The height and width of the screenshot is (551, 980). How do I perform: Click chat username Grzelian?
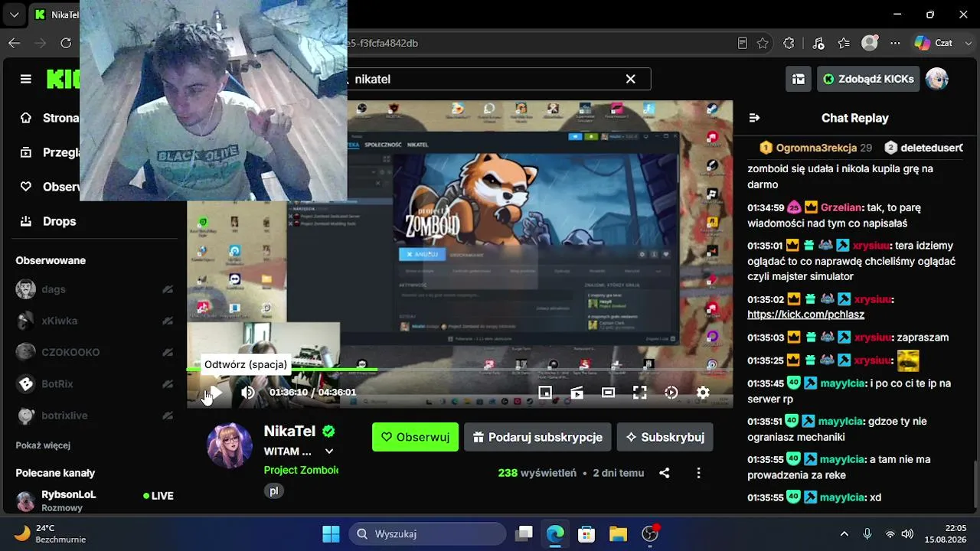point(841,207)
